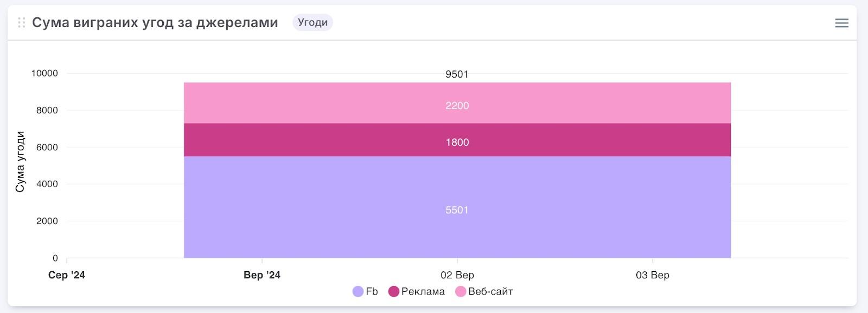Open the chart hamburger menu
Screen dimensions: 868x313
point(841,23)
